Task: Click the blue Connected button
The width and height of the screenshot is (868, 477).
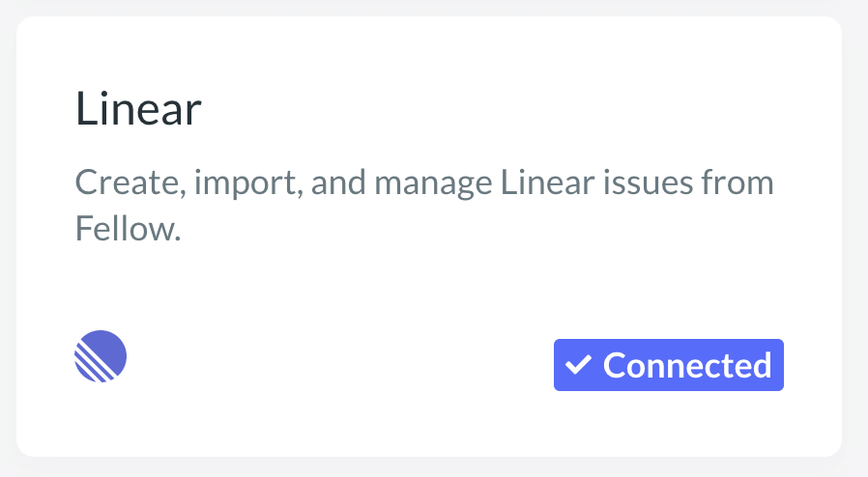Action: coord(669,365)
